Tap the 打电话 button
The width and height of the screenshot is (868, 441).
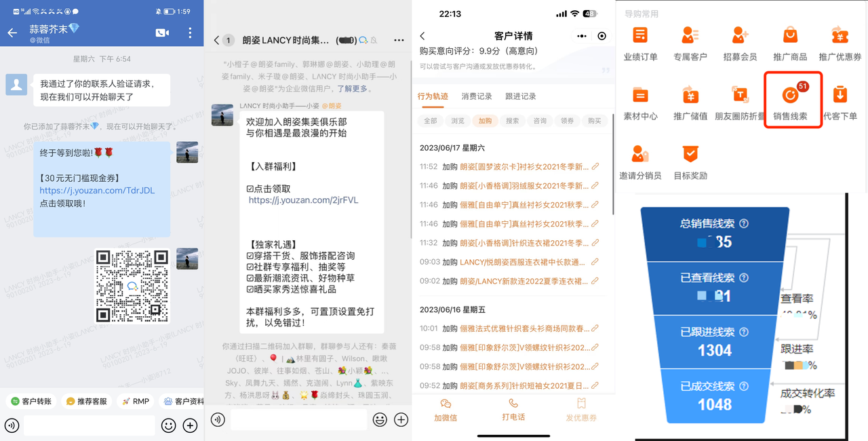513,410
